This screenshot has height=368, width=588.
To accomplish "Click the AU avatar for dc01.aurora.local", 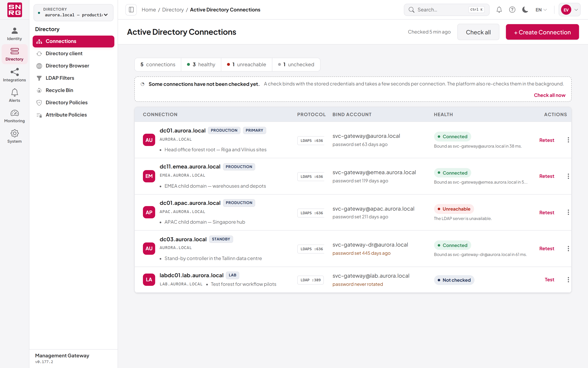I will (149, 140).
